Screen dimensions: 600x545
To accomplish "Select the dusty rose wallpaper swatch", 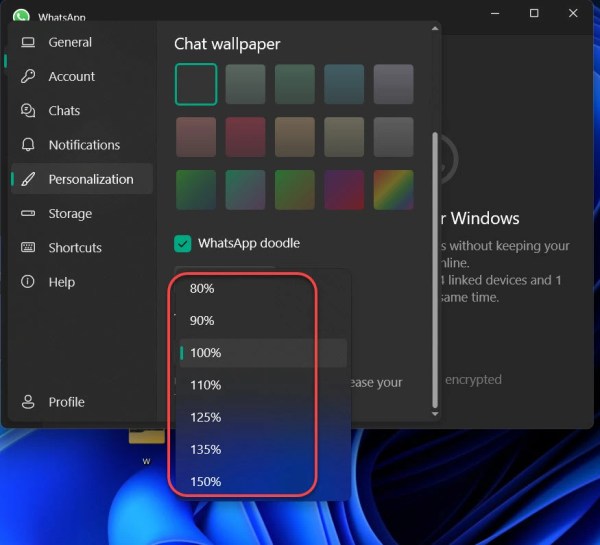I will tap(196, 137).
